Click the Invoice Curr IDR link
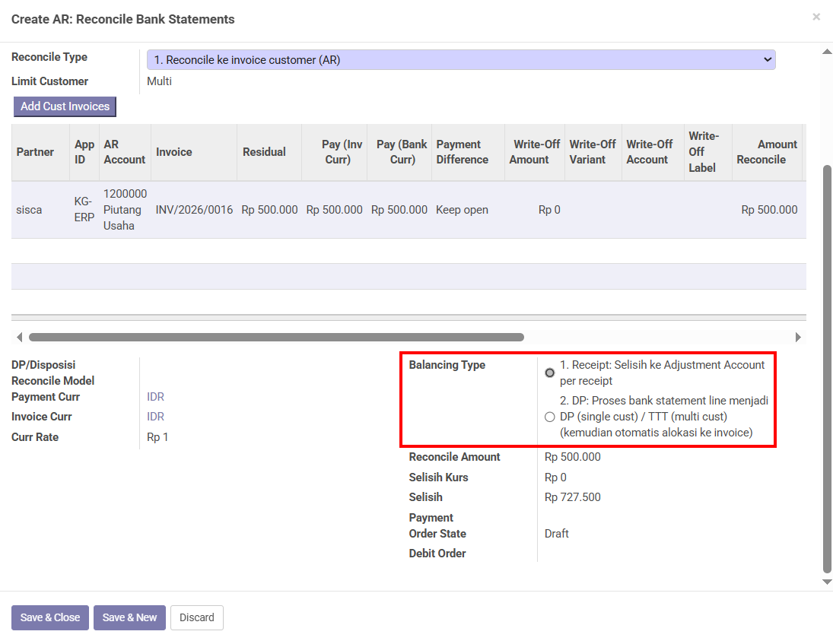833x644 pixels. tap(155, 417)
